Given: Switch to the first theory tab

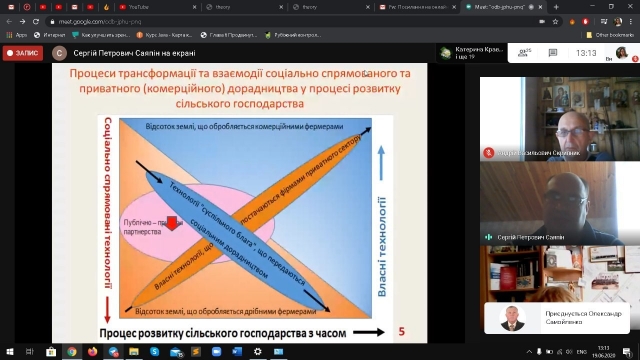Looking at the screenshot, I should pos(244,7).
